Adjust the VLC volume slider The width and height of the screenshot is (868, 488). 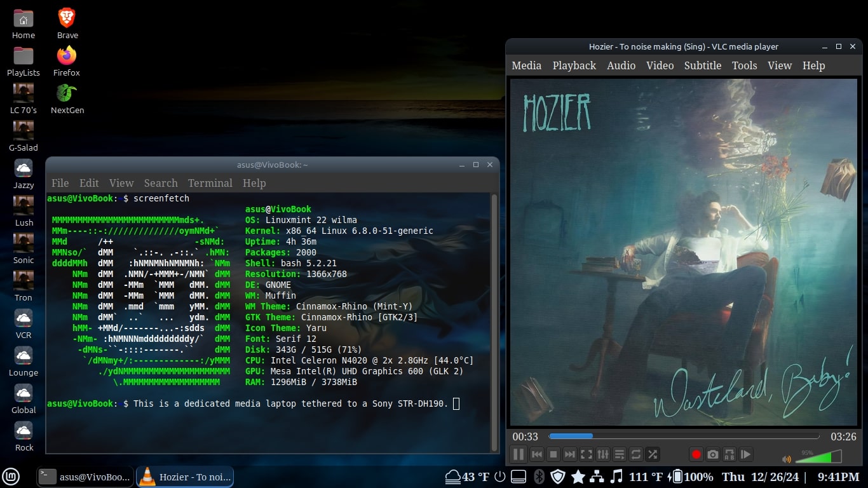(x=818, y=456)
